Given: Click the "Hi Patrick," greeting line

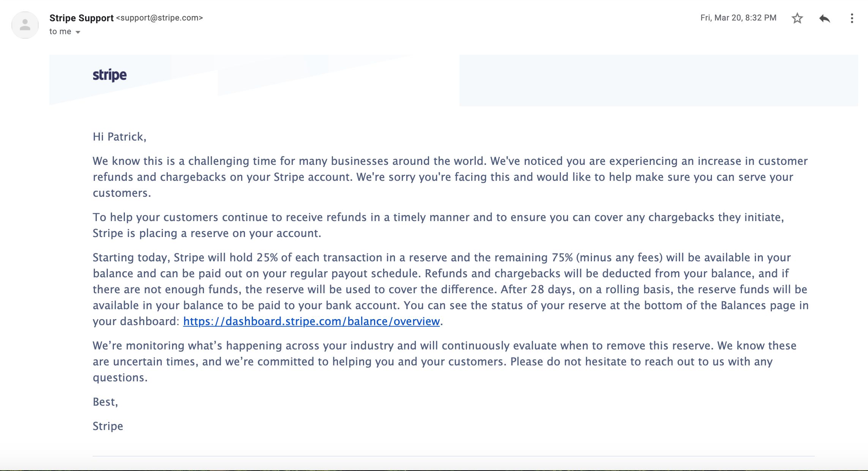Looking at the screenshot, I should click(119, 137).
